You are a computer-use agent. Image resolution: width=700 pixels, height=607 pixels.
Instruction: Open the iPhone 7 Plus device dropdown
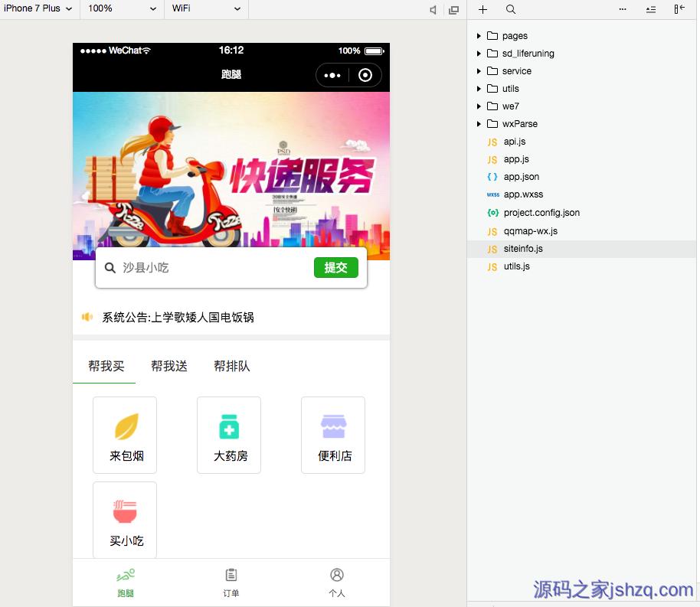[38, 8]
